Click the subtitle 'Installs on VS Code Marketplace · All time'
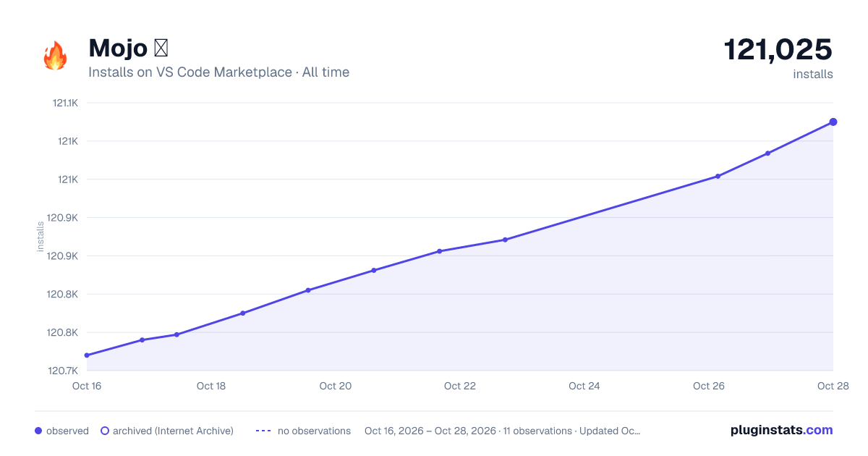This screenshot has width=868, height=456. (218, 72)
